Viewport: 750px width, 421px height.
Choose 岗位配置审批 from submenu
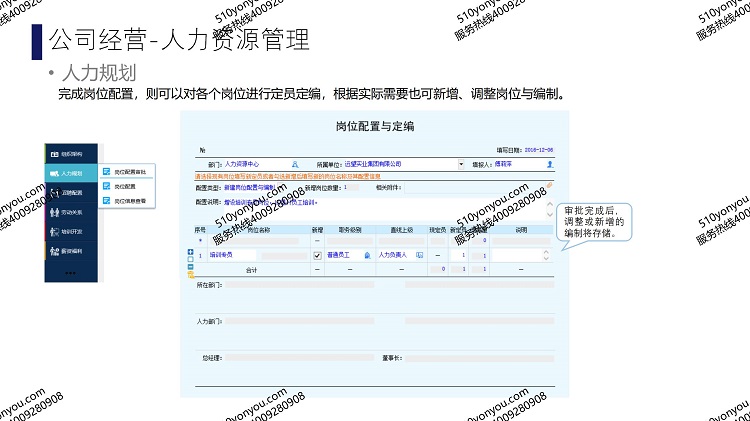(129, 172)
